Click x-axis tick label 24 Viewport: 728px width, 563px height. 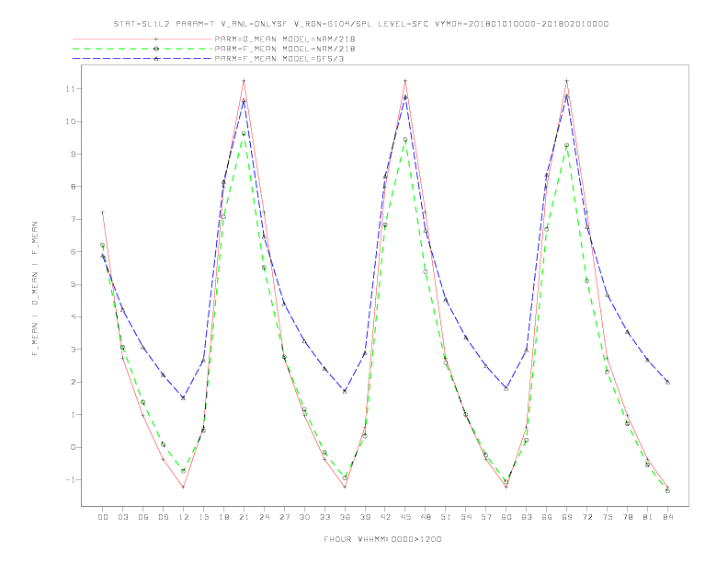pos(264,517)
